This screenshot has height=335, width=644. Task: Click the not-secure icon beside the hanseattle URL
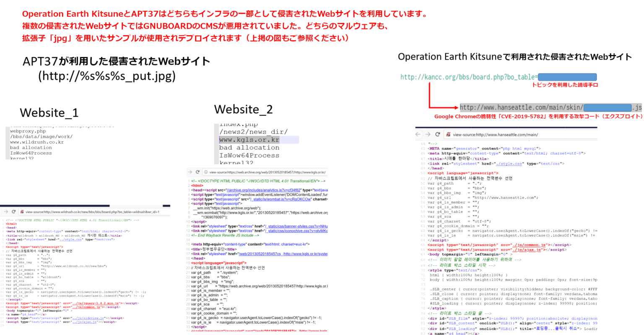448,134
